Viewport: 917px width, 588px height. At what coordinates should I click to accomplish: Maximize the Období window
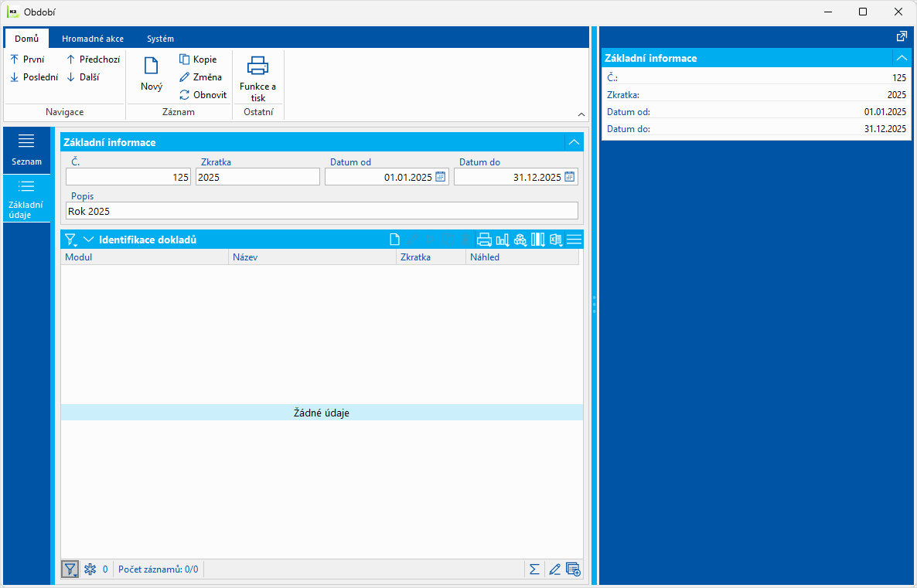pyautogui.click(x=863, y=12)
